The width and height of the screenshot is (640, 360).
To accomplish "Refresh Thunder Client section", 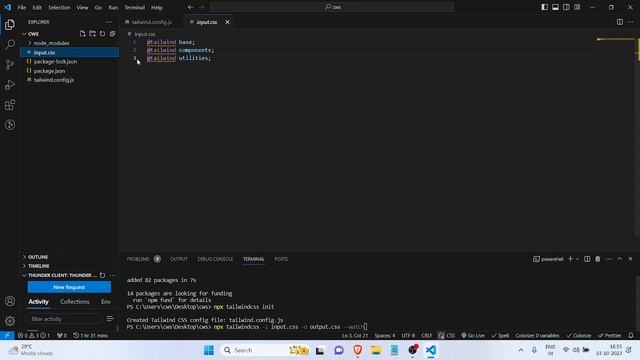I will [x=102, y=276].
